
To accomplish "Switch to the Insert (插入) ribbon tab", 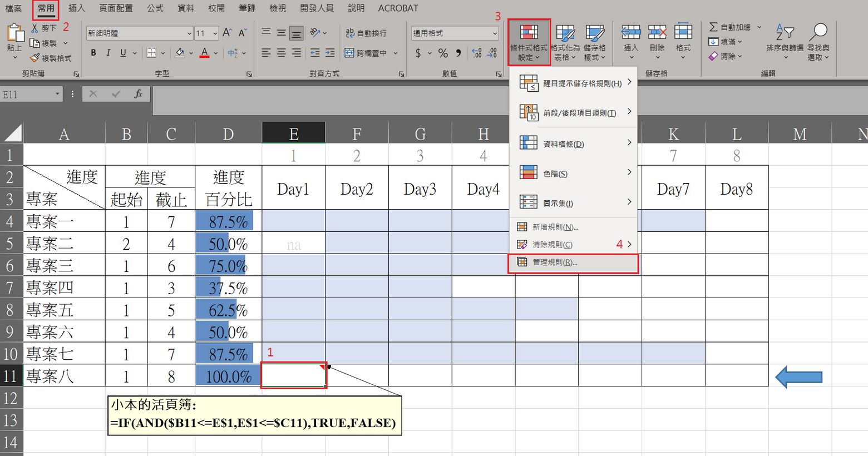I will [x=76, y=8].
